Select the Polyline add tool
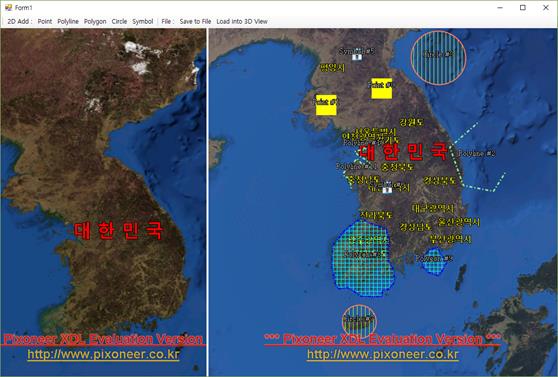Image resolution: width=558 pixels, height=377 pixels. [68, 21]
